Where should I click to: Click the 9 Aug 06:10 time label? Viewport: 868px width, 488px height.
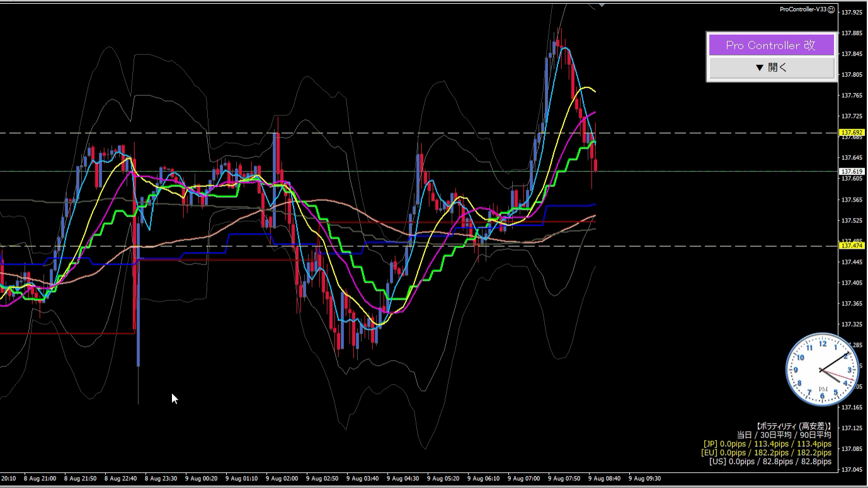point(483,479)
